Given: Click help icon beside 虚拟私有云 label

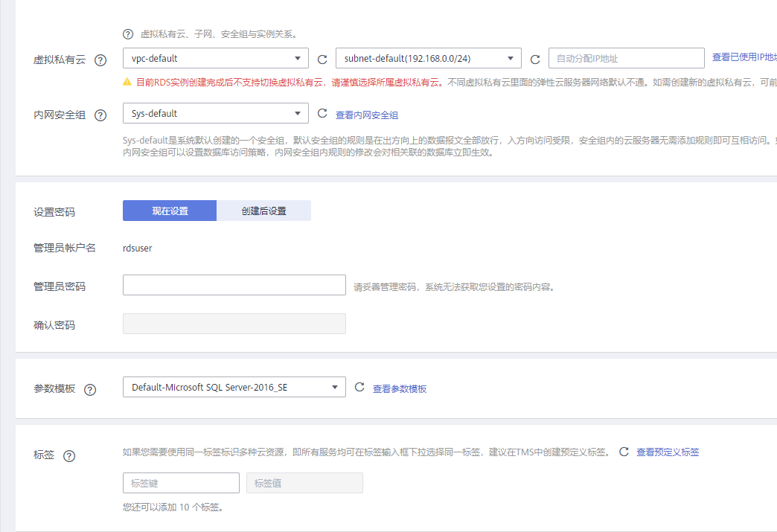Looking at the screenshot, I should coord(100,60).
